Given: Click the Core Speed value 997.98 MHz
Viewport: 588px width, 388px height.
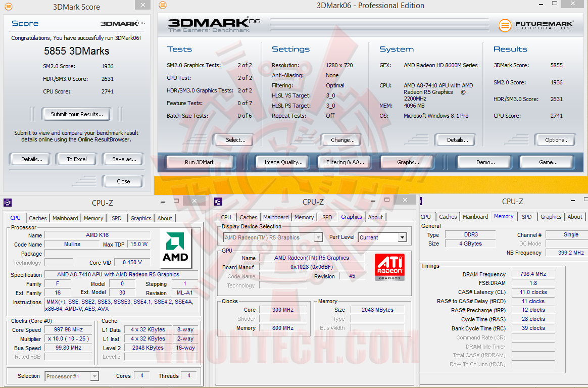Looking at the screenshot, I should [x=68, y=329].
